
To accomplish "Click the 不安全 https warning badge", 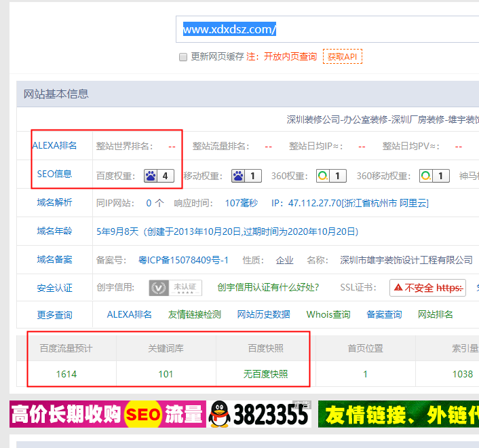I will click(427, 288).
